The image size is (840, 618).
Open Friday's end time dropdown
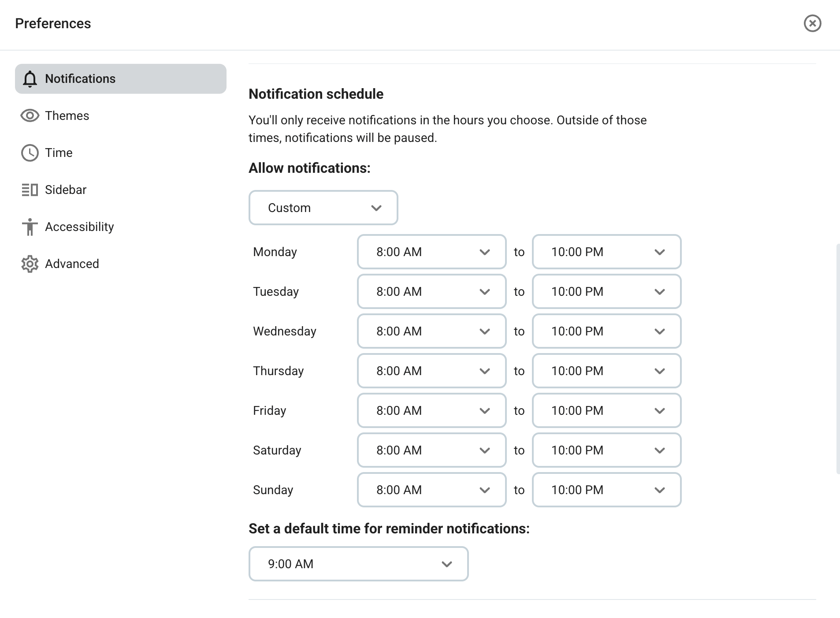coord(606,410)
